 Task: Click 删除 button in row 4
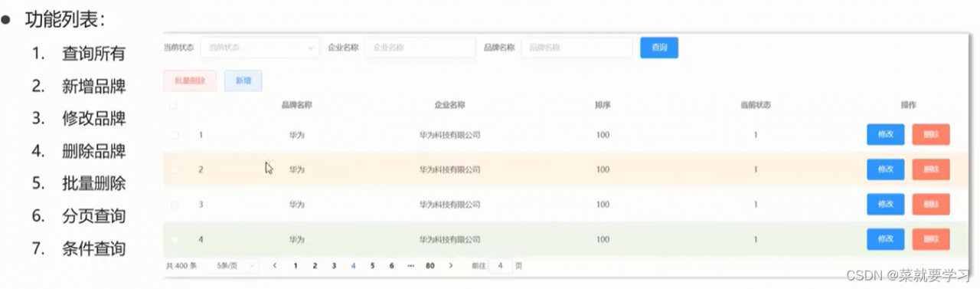tap(931, 239)
